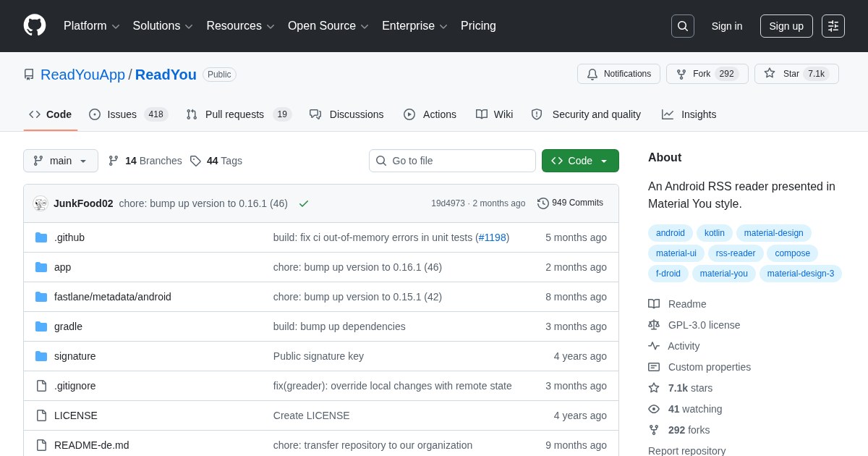Open the search magnifier button

(683, 26)
